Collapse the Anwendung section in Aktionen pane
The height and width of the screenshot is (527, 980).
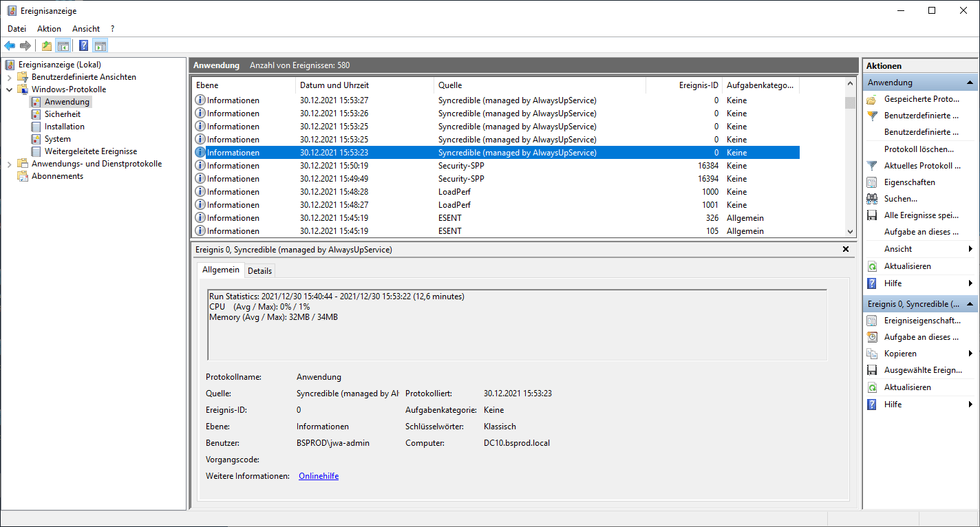pyautogui.click(x=970, y=83)
